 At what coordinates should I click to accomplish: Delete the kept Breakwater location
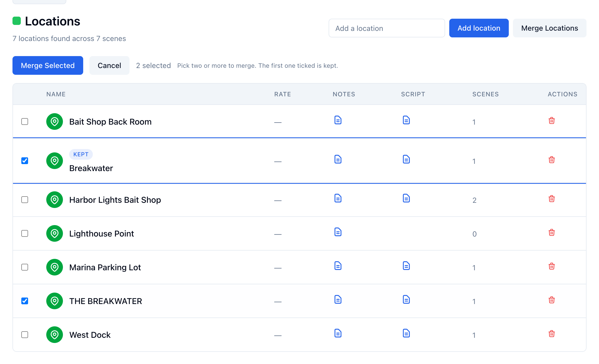coord(551,160)
